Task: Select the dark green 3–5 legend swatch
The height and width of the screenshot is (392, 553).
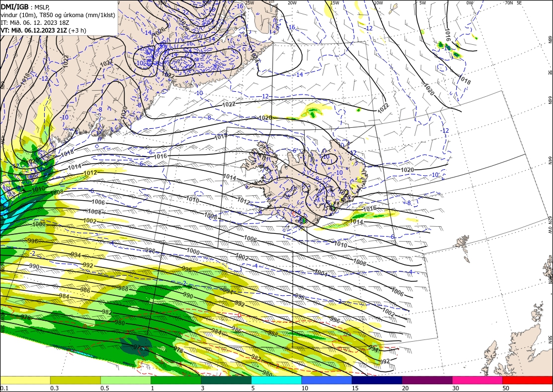Action: coord(226,380)
